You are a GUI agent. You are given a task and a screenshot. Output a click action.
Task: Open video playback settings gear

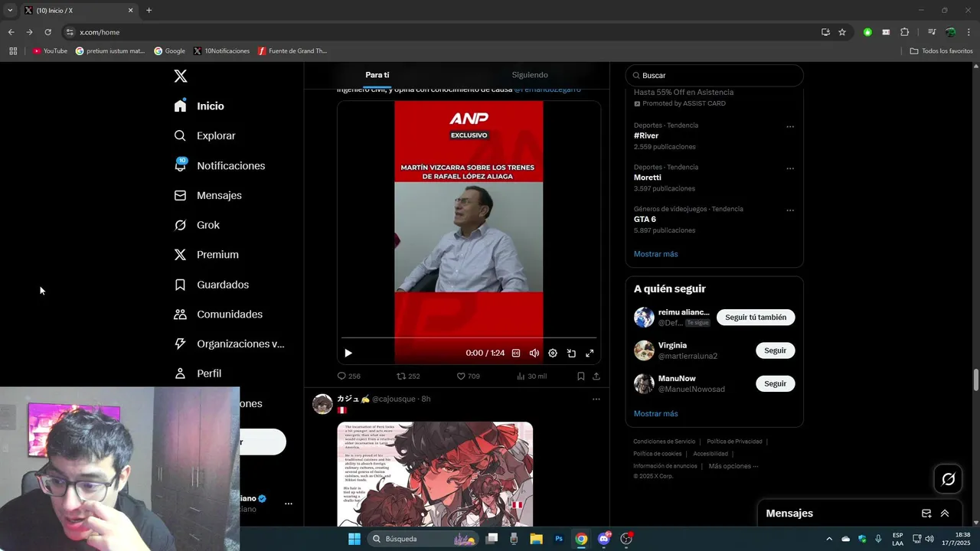click(x=553, y=353)
